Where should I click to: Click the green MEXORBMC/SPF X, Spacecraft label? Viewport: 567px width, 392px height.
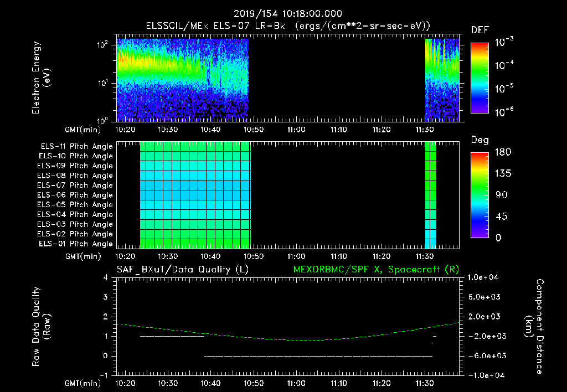pyautogui.click(x=376, y=270)
